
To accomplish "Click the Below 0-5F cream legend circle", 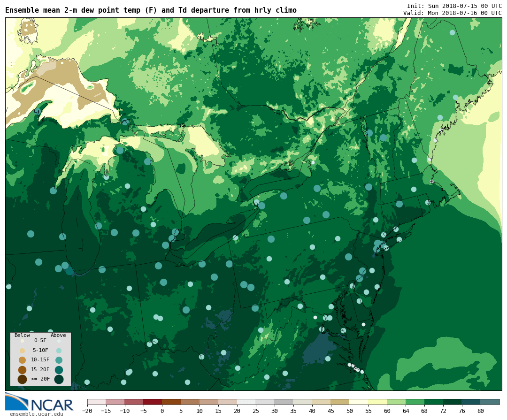I will pyautogui.click(x=22, y=341).
